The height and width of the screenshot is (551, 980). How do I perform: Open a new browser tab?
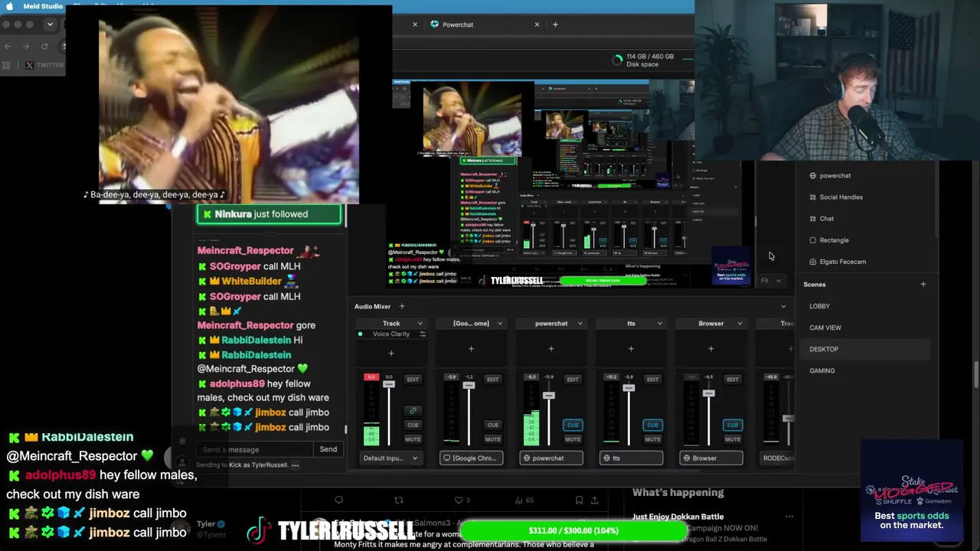click(x=555, y=24)
